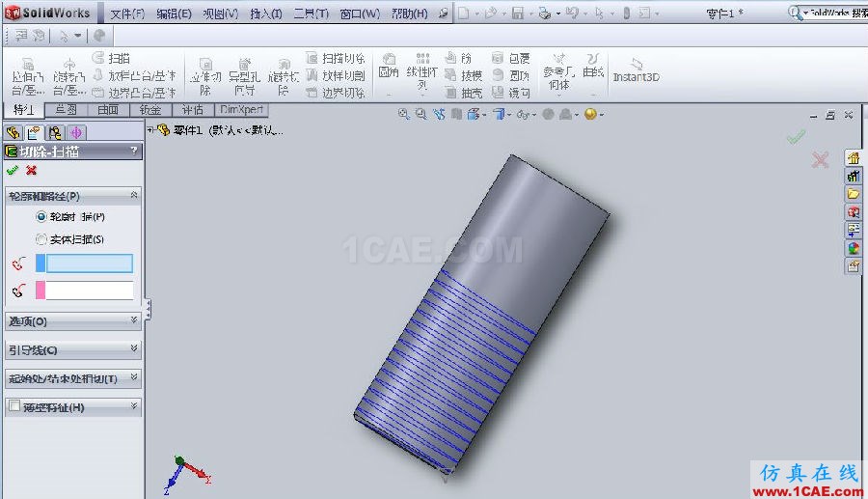Accept the cut-sweep with green checkmark

point(13,171)
